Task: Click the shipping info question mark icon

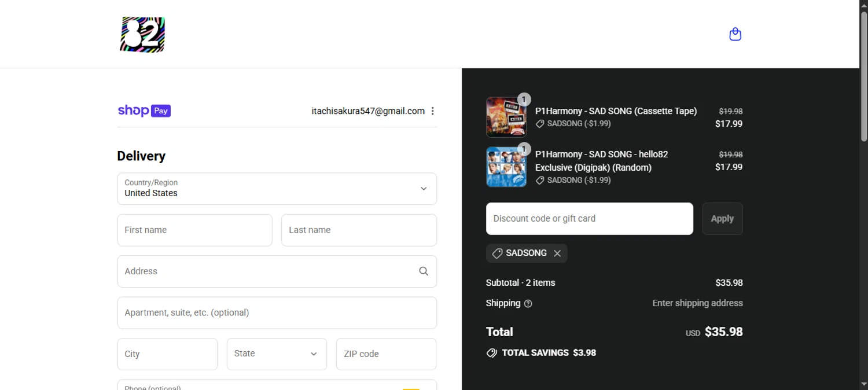Action: tap(528, 303)
